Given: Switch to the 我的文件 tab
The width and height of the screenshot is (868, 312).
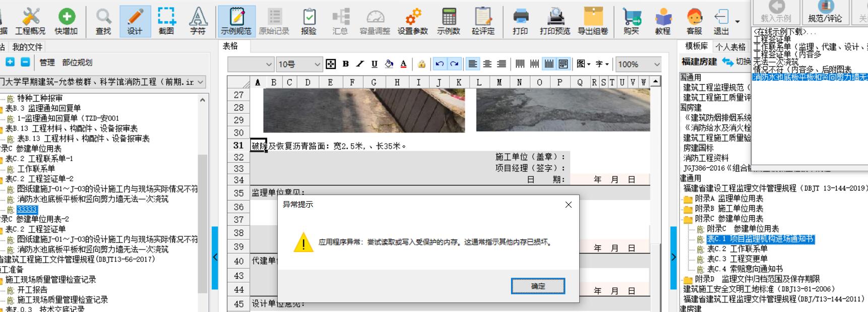Looking at the screenshot, I should coord(27,47).
